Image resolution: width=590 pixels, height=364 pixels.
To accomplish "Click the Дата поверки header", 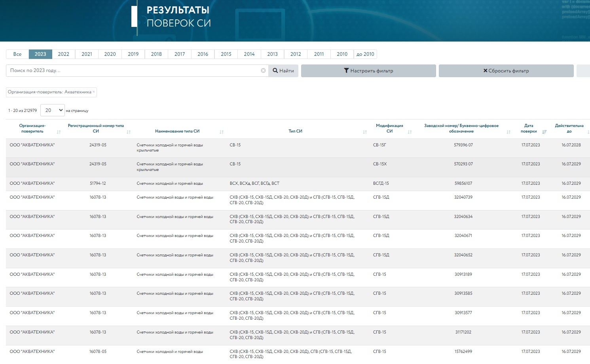I will tap(529, 128).
